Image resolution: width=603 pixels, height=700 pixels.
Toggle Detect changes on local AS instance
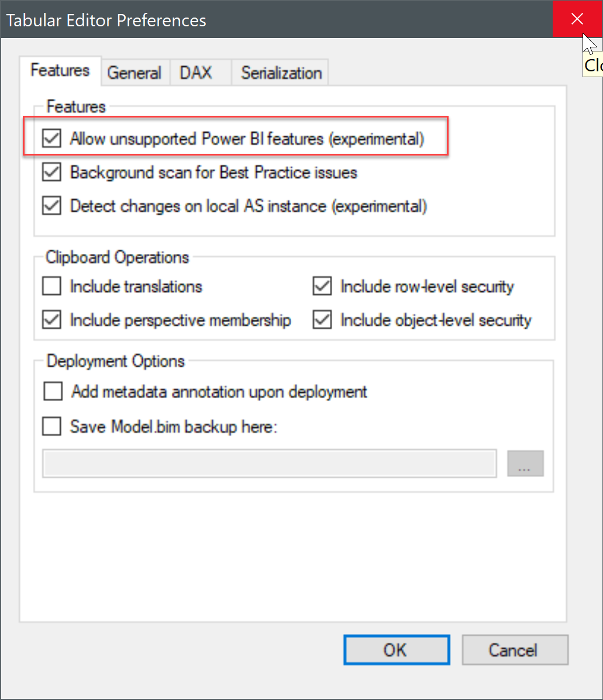point(52,206)
